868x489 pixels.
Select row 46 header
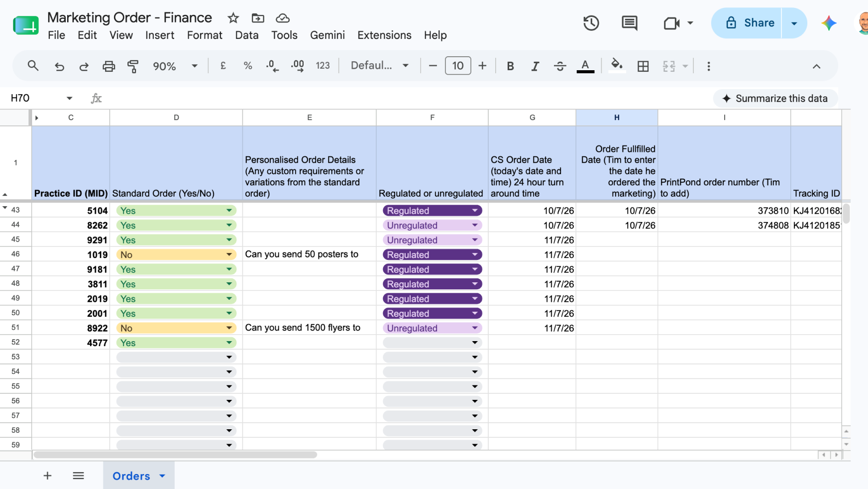(x=15, y=254)
